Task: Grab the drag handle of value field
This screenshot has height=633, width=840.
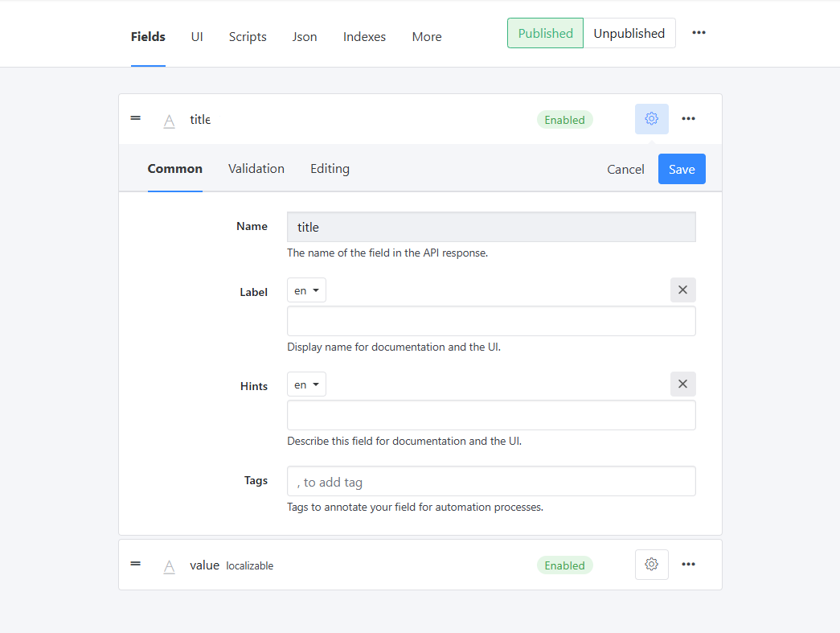Action: [136, 564]
